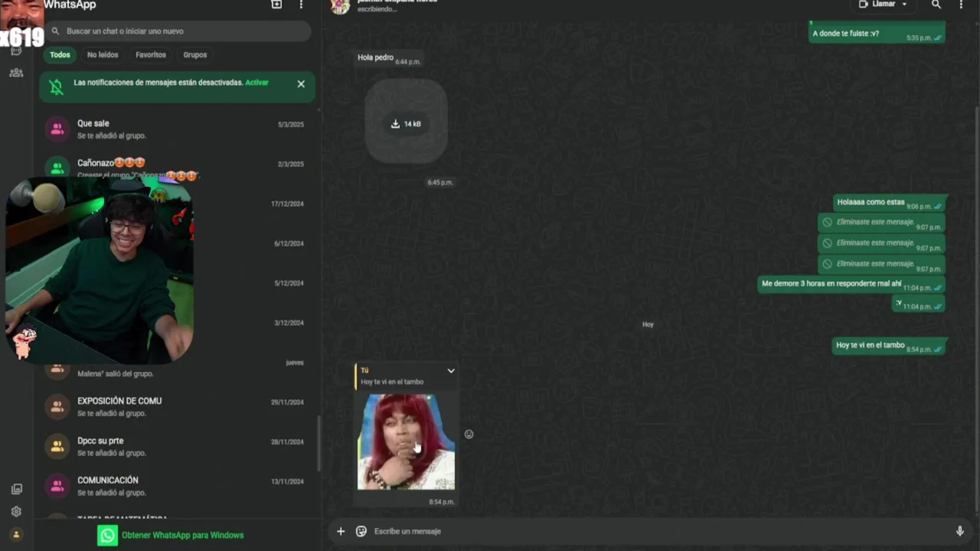Open the media gallery icon above settings
The image size is (980, 551).
click(x=16, y=489)
